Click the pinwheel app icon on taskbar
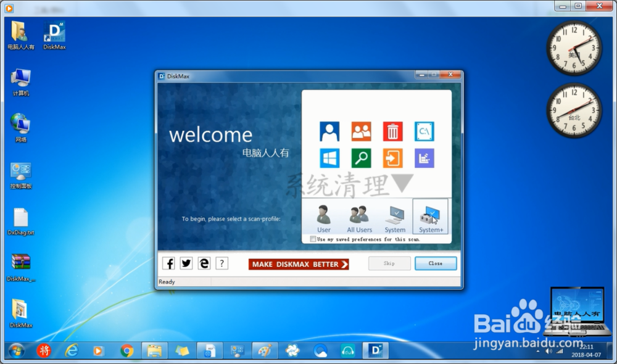617x364 pixels. pos(292,350)
